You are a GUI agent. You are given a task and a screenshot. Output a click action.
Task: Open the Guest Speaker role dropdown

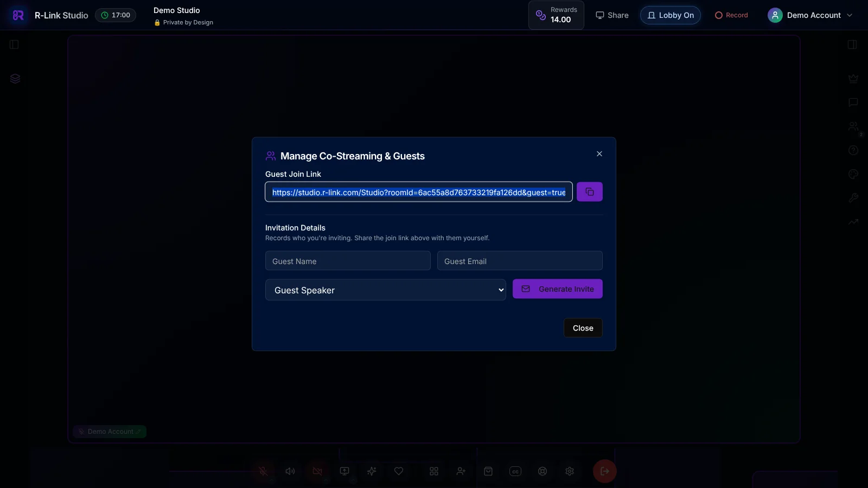tap(386, 290)
